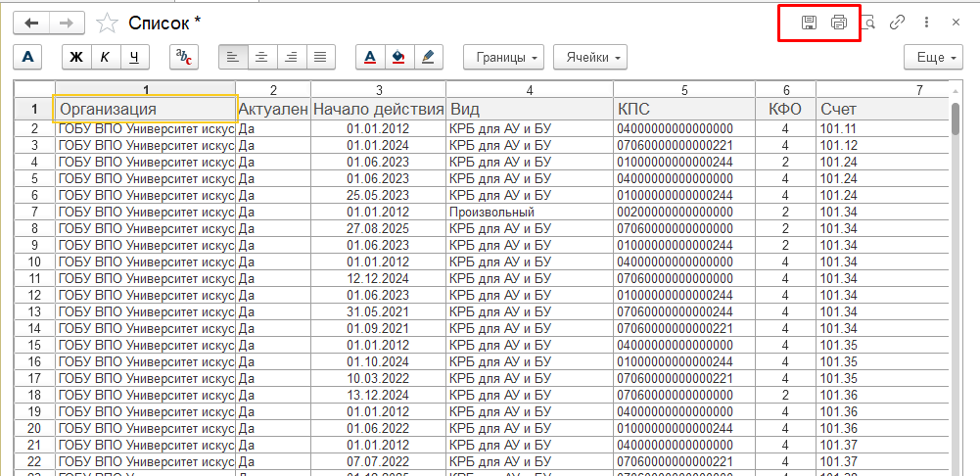Select date cell 13.12.2024

pyautogui.click(x=378, y=395)
